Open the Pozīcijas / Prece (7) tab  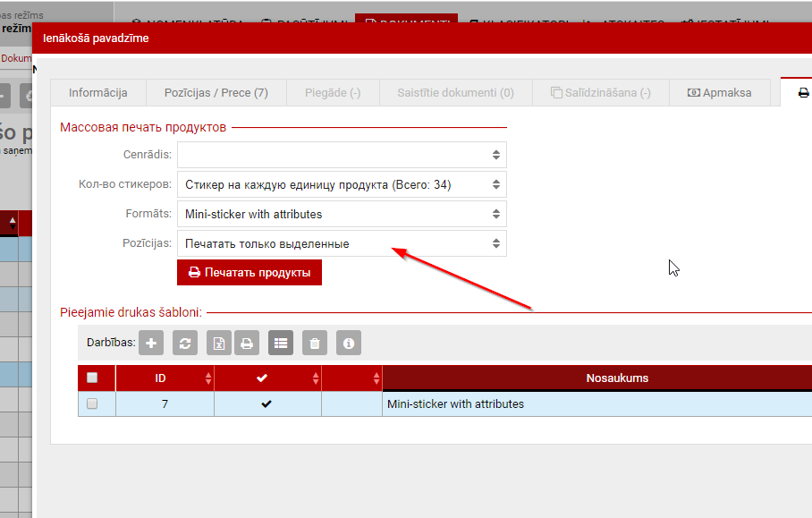216,93
